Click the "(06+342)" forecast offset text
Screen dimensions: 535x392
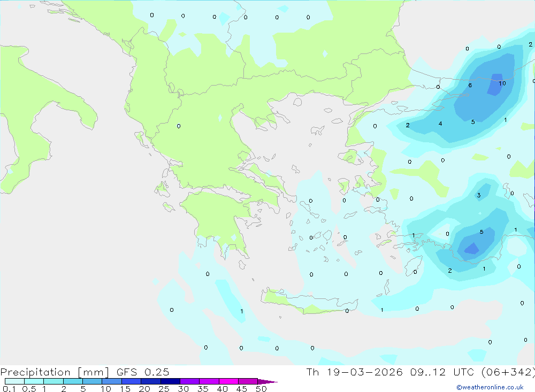[x=508, y=372]
